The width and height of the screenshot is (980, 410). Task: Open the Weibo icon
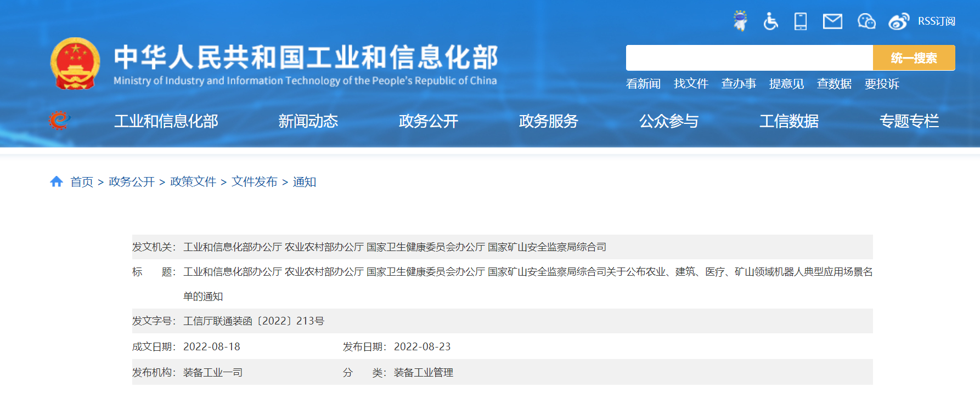[899, 21]
